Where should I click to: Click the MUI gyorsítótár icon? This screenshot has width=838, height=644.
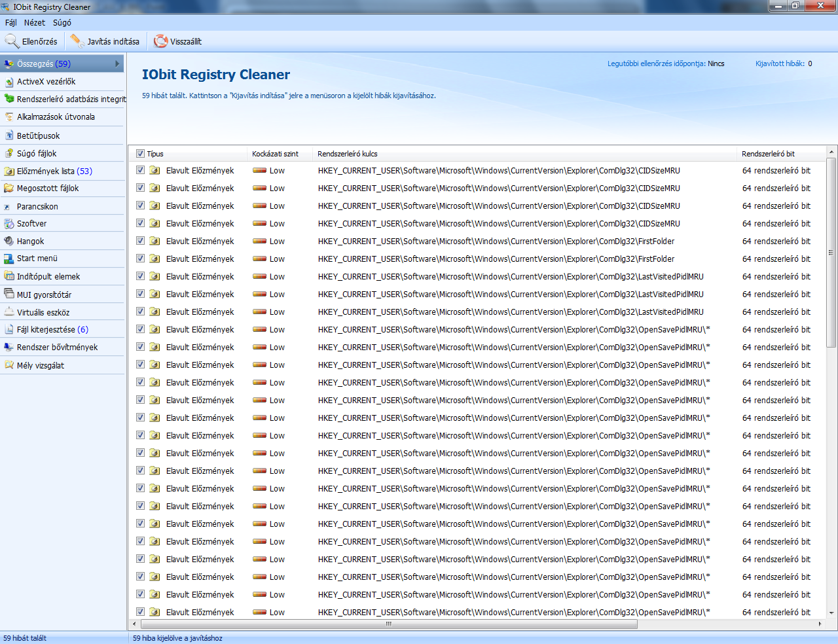[x=9, y=294]
